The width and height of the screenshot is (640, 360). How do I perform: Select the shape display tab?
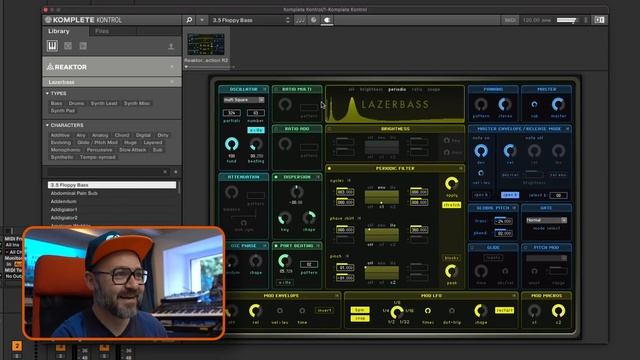pyautogui.click(x=433, y=89)
